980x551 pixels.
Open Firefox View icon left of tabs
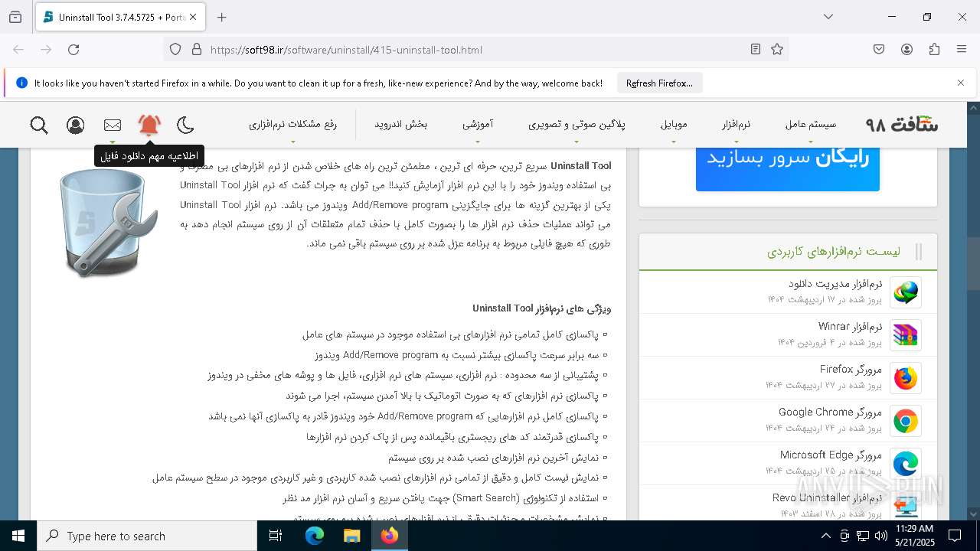coord(15,17)
